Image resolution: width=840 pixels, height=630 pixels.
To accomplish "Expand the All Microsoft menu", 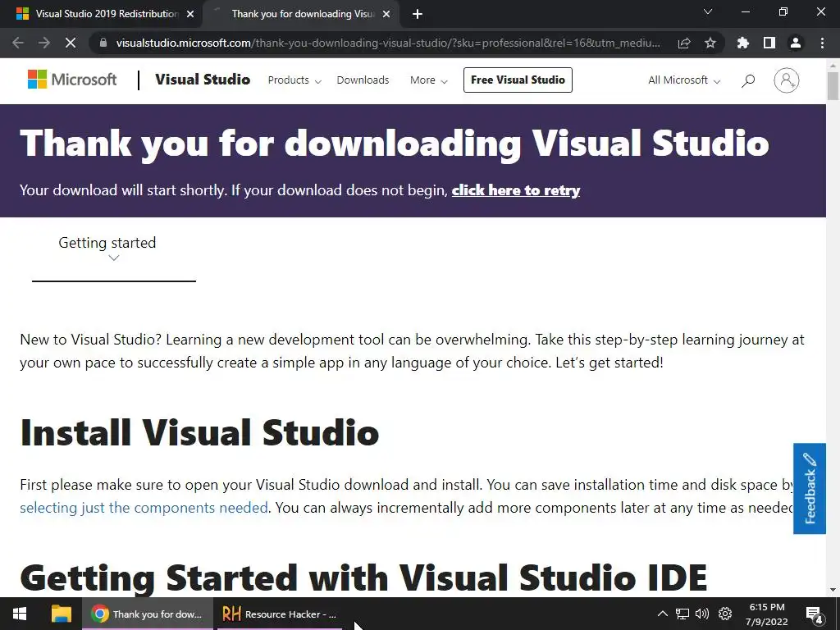I will click(684, 80).
